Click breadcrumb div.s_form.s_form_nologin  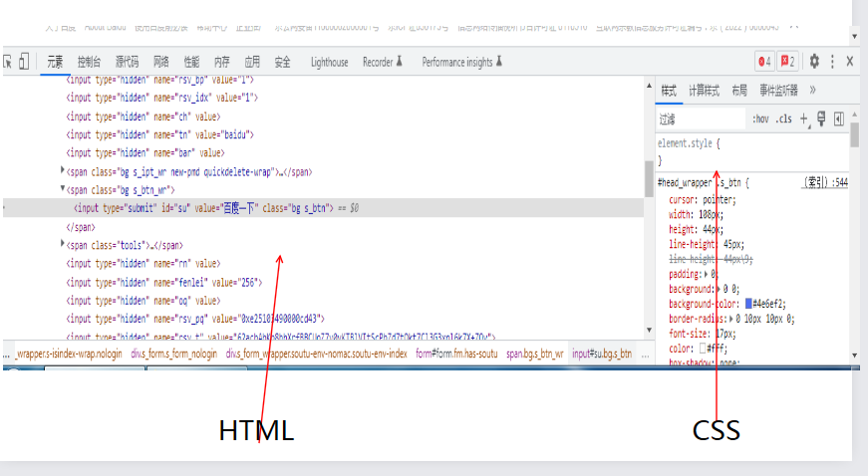click(x=173, y=354)
